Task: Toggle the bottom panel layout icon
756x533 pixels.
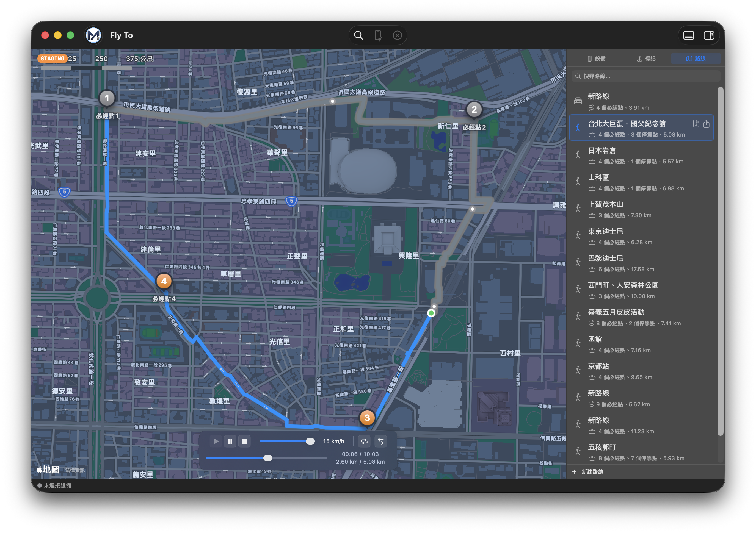Action: pyautogui.click(x=688, y=35)
